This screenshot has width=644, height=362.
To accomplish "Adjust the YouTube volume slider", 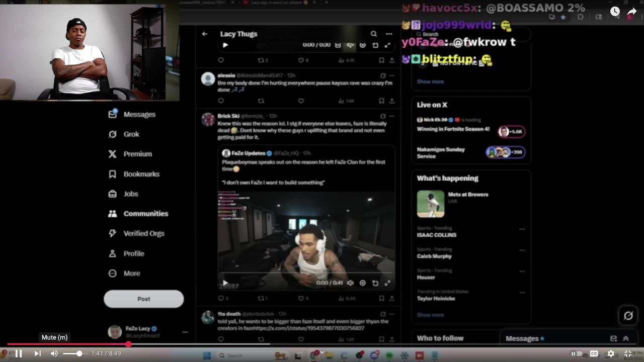I will 75,353.
